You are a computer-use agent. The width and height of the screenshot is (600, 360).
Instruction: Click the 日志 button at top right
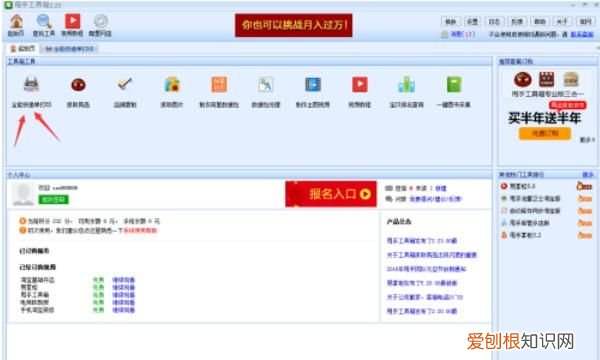tap(494, 22)
